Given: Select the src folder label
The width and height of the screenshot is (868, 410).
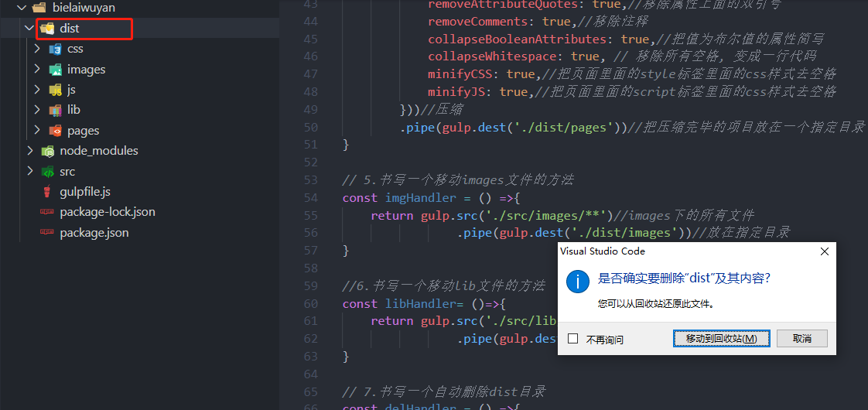Looking at the screenshot, I should coord(67,172).
